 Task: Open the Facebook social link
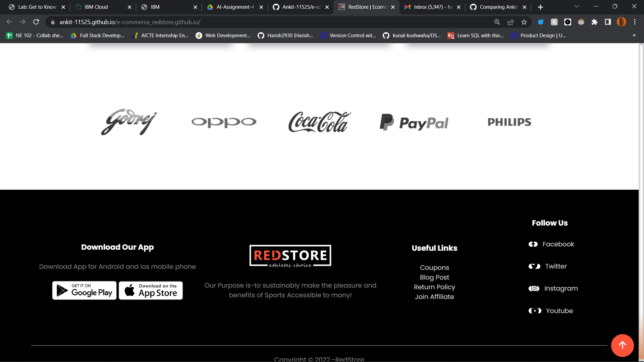[x=558, y=244]
